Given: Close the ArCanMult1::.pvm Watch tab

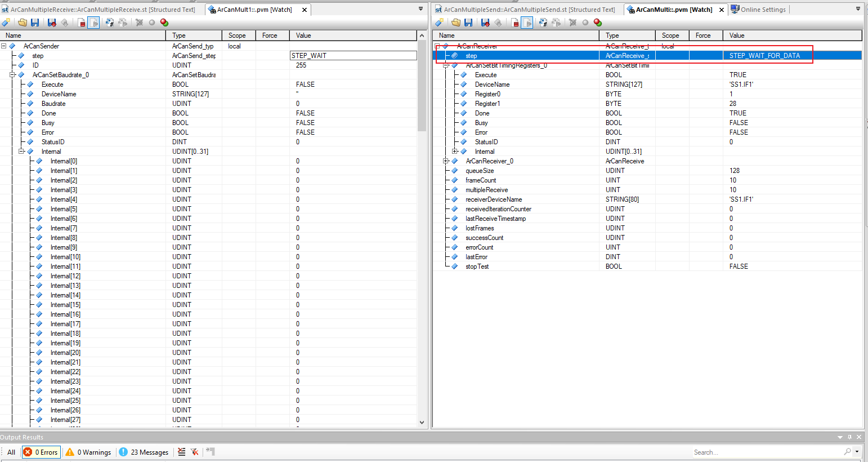Looking at the screenshot, I should [305, 10].
